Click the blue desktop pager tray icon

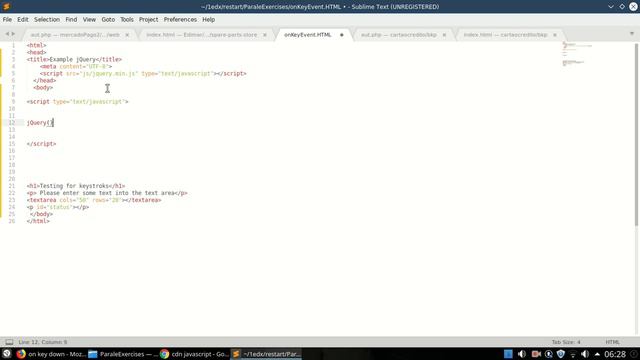tap(508, 354)
